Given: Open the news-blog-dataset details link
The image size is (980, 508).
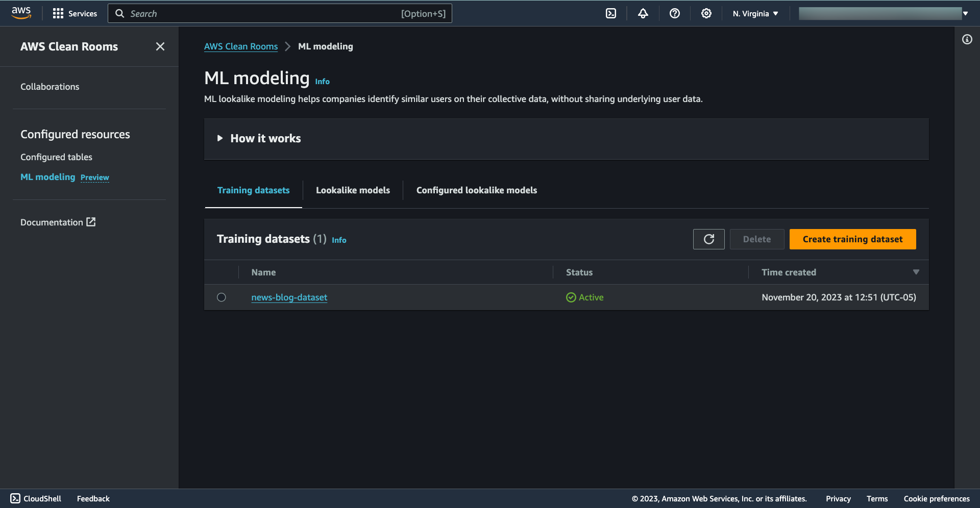Looking at the screenshot, I should 289,297.
